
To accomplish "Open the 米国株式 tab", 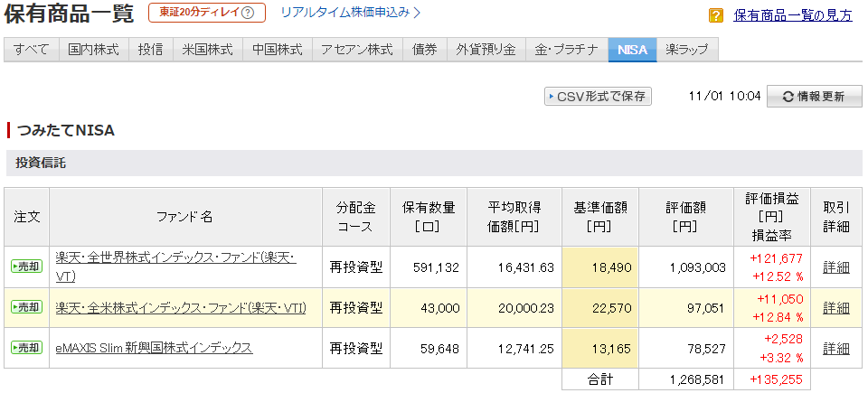I will coord(207,50).
